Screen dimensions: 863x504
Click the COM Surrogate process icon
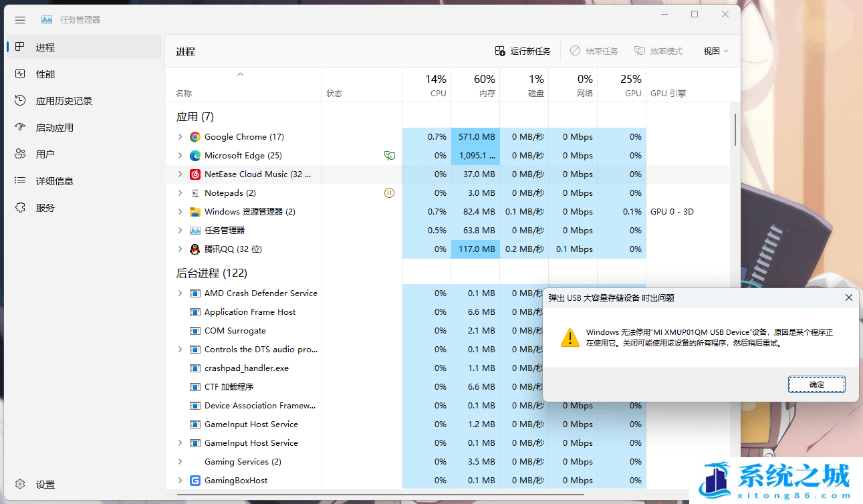[x=195, y=331]
